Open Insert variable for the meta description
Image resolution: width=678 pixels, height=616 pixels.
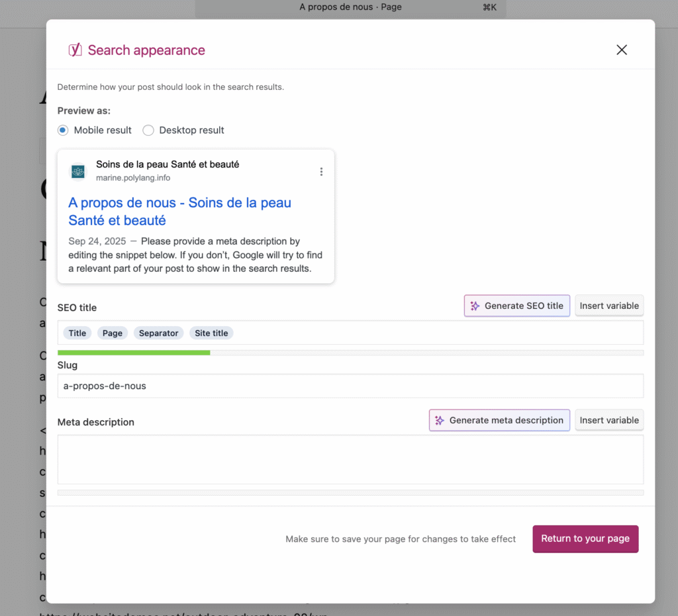point(609,420)
